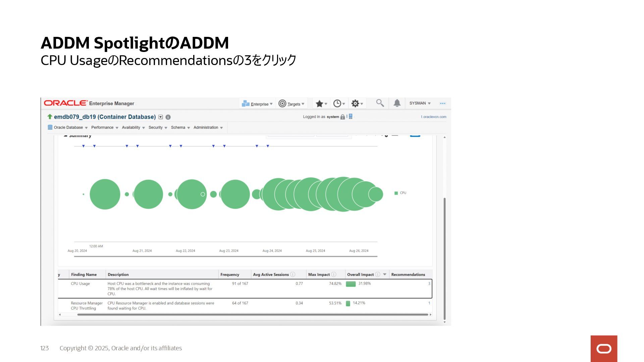Open the notifications bell
The width and height of the screenshot is (644, 362).
[397, 103]
